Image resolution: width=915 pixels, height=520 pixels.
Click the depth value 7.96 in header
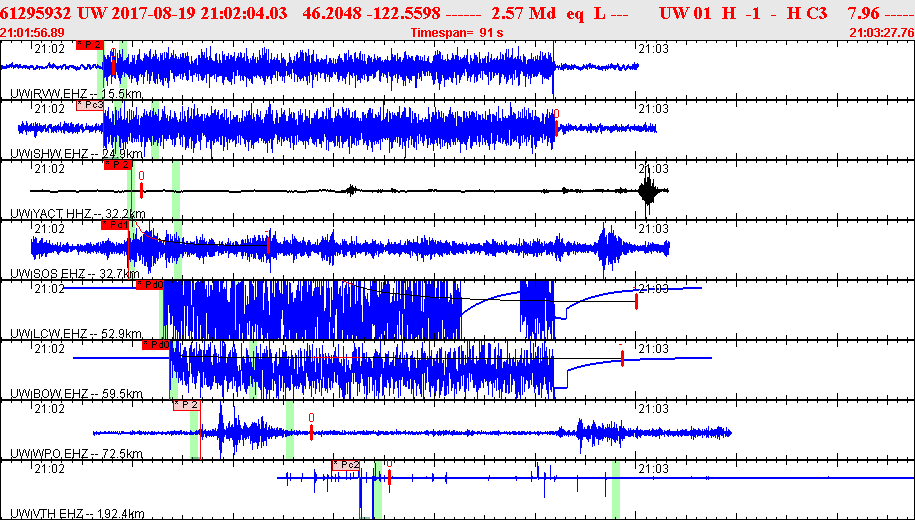[863, 13]
